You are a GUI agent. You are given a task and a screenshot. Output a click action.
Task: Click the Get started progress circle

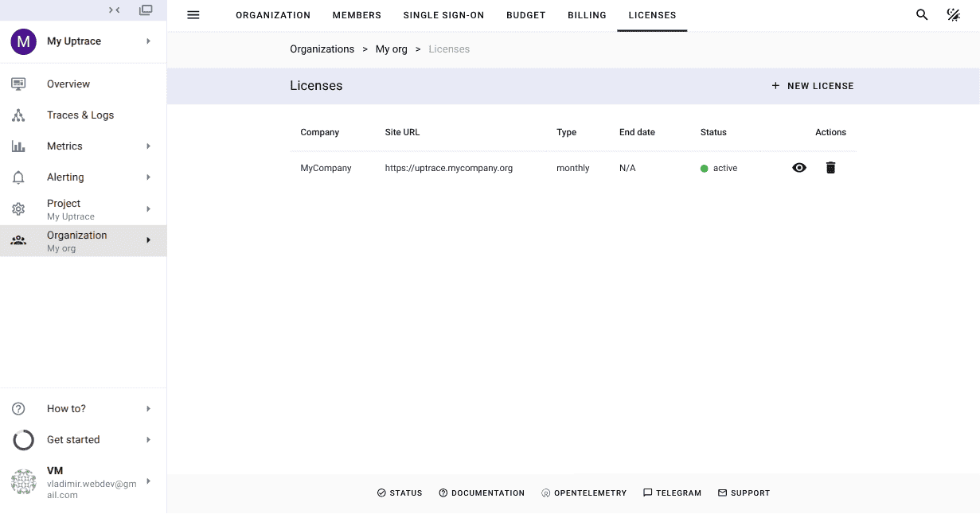click(24, 440)
